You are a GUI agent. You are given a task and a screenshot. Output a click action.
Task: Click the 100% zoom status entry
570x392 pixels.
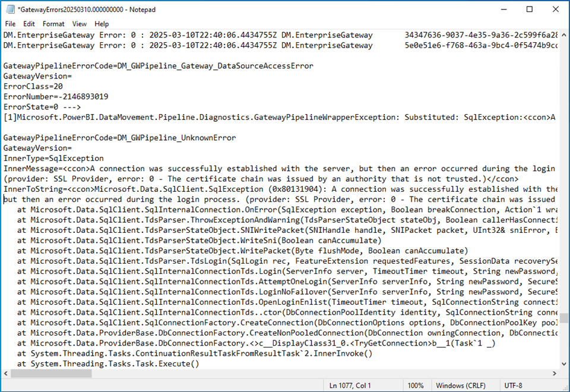coord(416,385)
